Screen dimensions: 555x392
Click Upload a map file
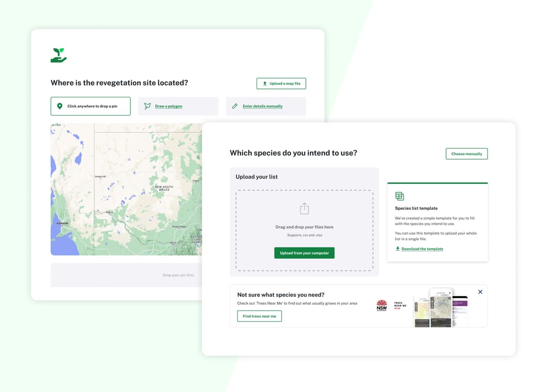281,83
